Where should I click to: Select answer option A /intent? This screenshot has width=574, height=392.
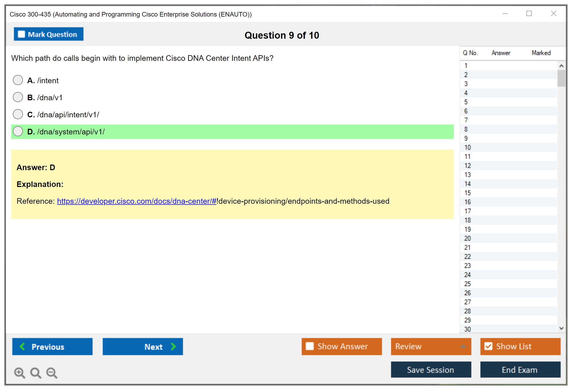(x=18, y=80)
